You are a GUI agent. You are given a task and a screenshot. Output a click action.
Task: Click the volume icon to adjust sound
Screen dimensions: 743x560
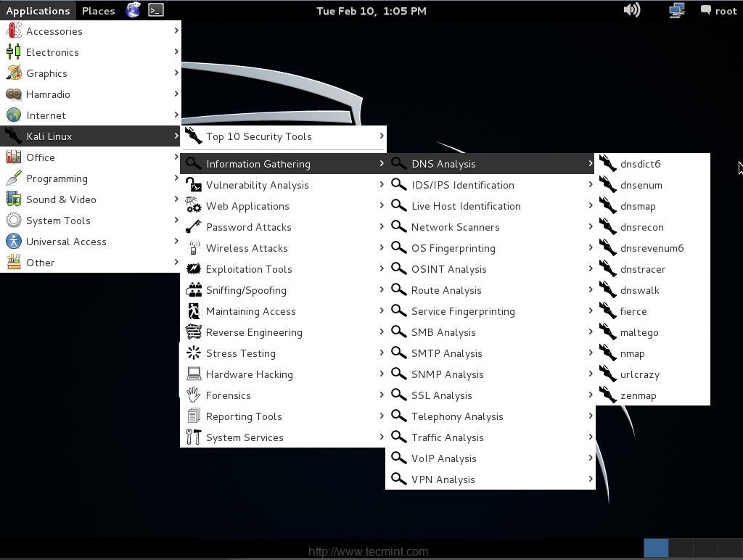coord(631,10)
